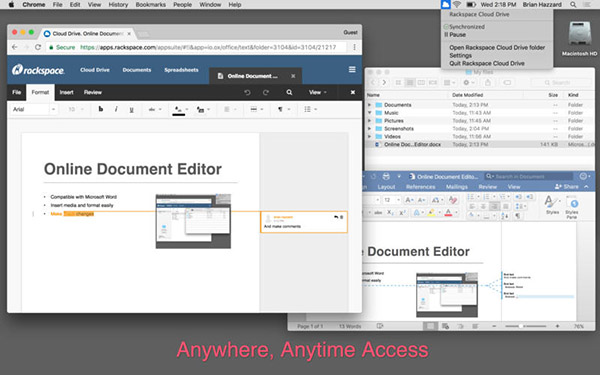Viewport: 600px width, 375px height.
Task: Open Cloud Drive in Rackspace navigation
Action: 95,70
